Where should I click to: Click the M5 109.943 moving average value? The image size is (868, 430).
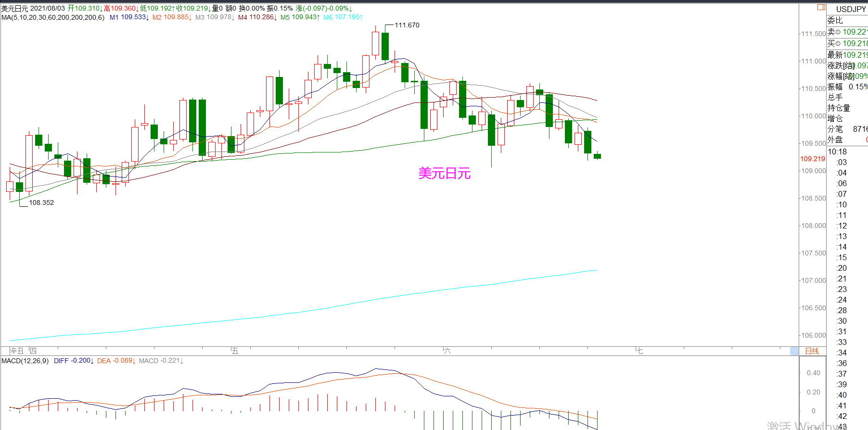[x=300, y=17]
